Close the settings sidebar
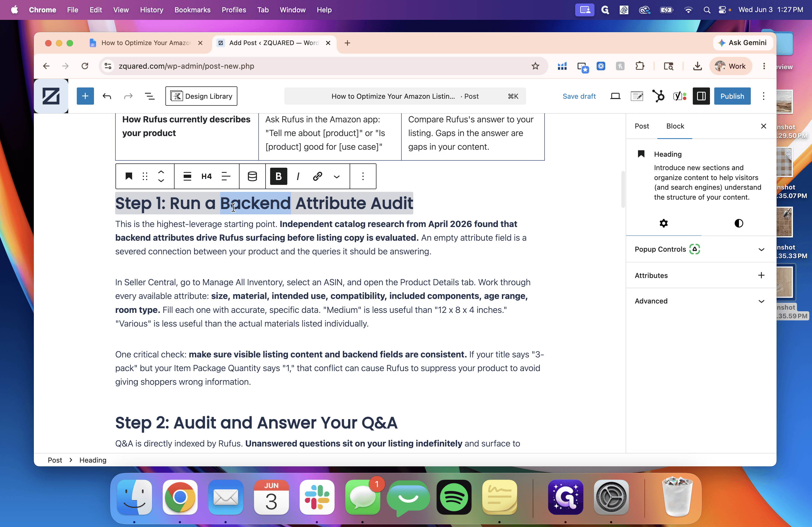 tap(764, 126)
